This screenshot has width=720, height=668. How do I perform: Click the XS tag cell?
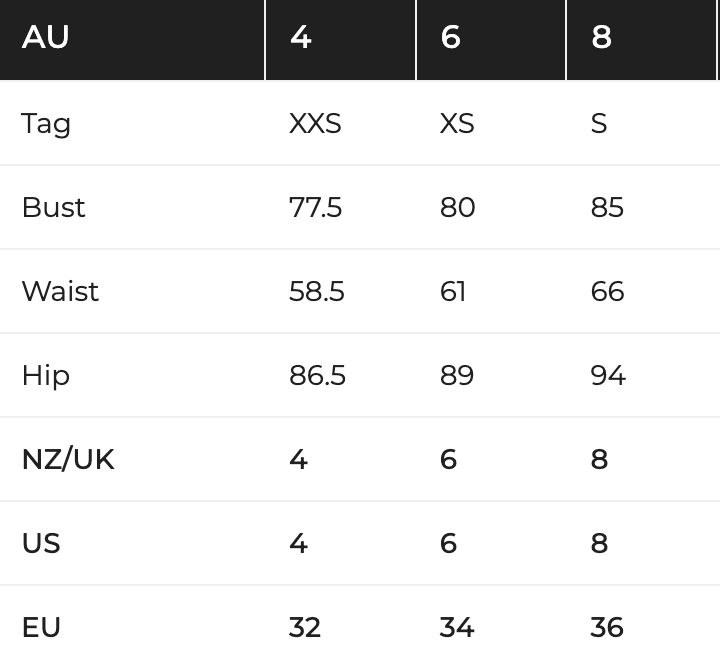(457, 123)
